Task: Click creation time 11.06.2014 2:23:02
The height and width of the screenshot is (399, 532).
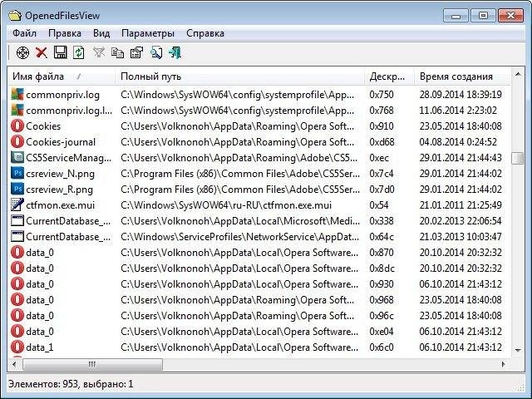Action: [x=458, y=111]
